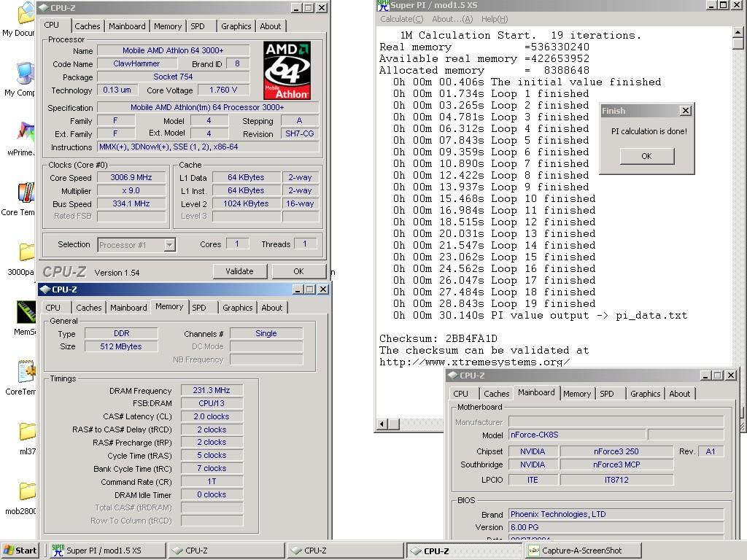The image size is (747, 560).
Task: Click OK button in top CPU-Z window
Action: pyautogui.click(x=298, y=271)
